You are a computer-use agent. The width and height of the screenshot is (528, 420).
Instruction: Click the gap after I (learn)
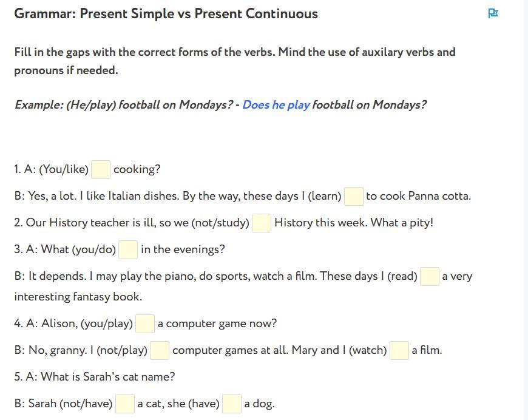coord(353,196)
